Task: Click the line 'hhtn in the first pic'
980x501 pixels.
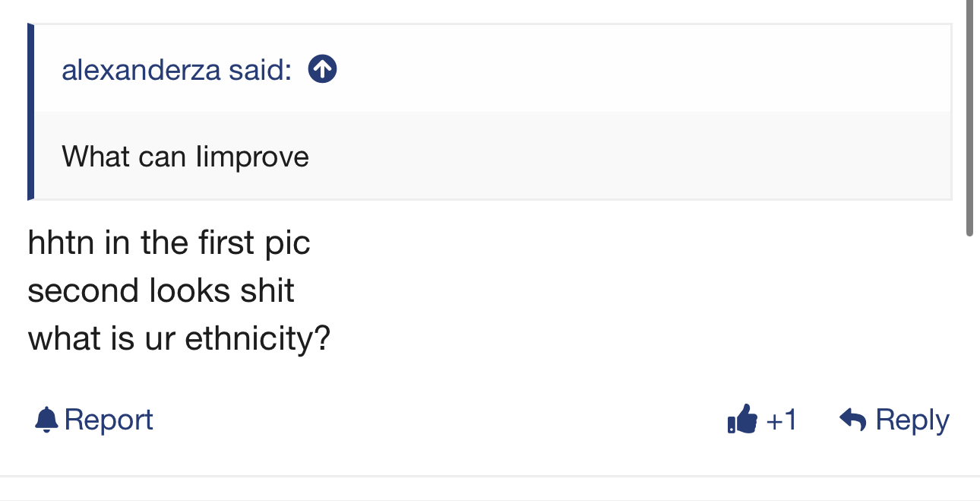Action: tap(169, 243)
